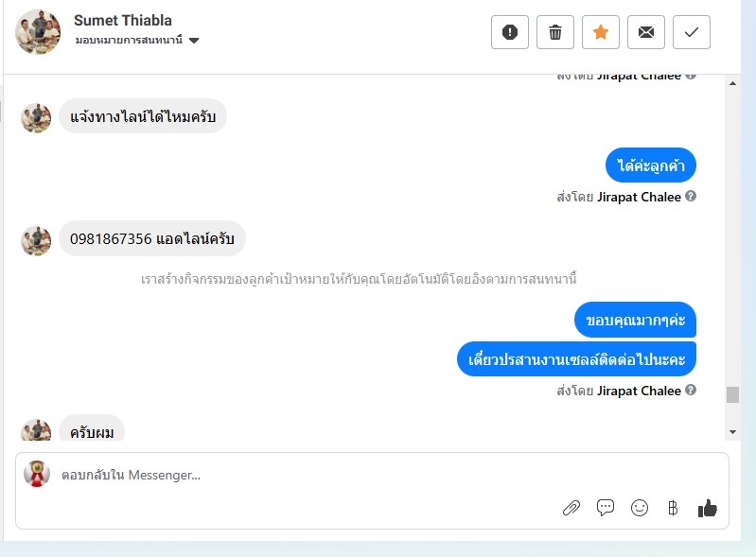The image size is (756, 557).
Task: Open the Baht payment request icon
Action: [x=673, y=508]
